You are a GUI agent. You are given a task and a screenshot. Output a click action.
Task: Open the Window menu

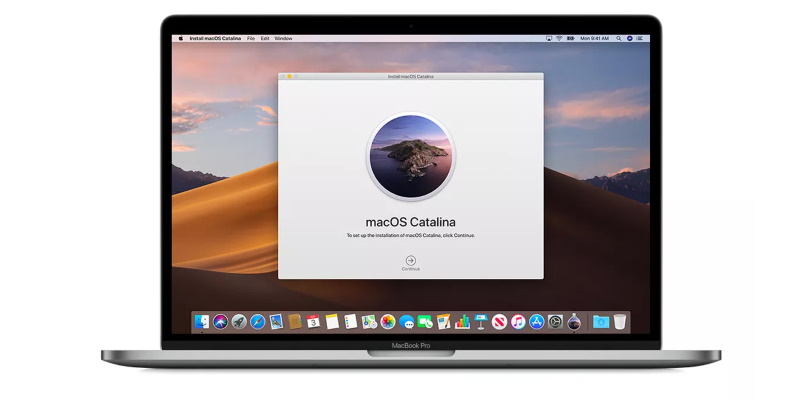click(283, 38)
